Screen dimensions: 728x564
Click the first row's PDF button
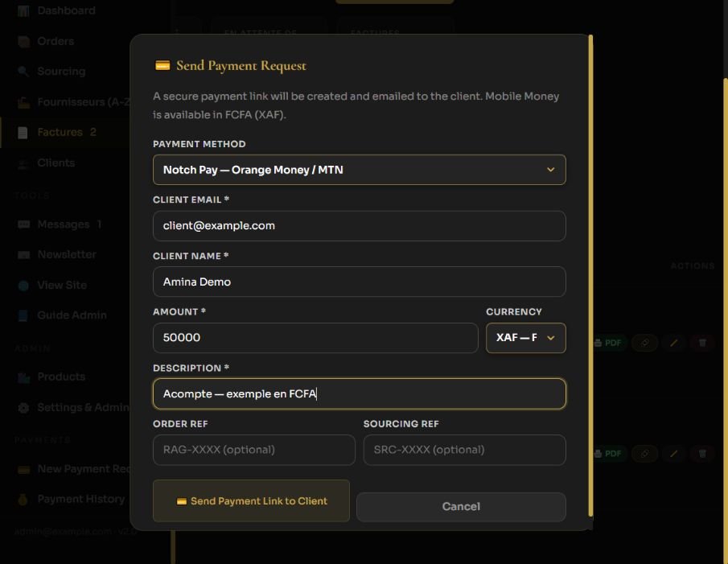pos(608,343)
